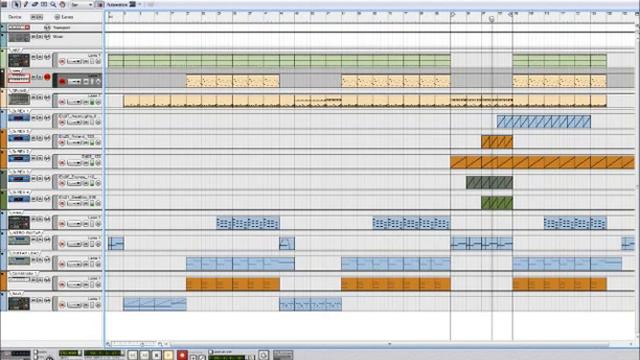
Task: Open lane dropdown of long orange hatched clip track
Action: (x=74, y=163)
